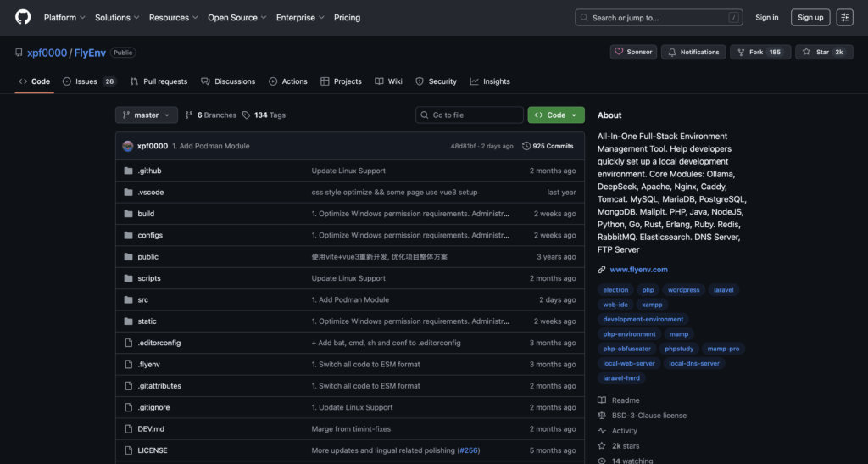Screen dimensions: 868x464
Task: Expand the Solutions menu
Action: (x=117, y=18)
